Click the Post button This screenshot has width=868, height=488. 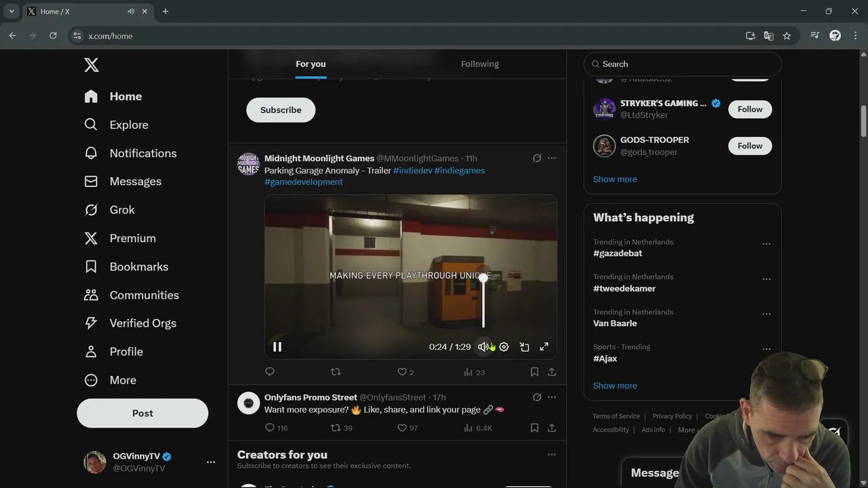(142, 413)
